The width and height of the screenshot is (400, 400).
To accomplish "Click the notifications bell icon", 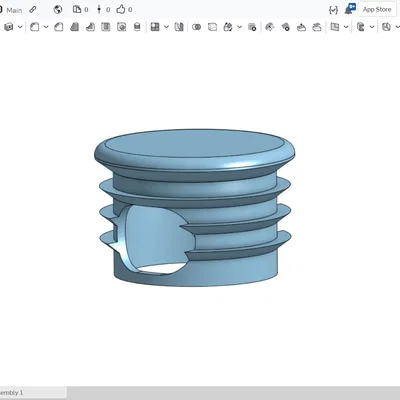I will click(349, 9).
